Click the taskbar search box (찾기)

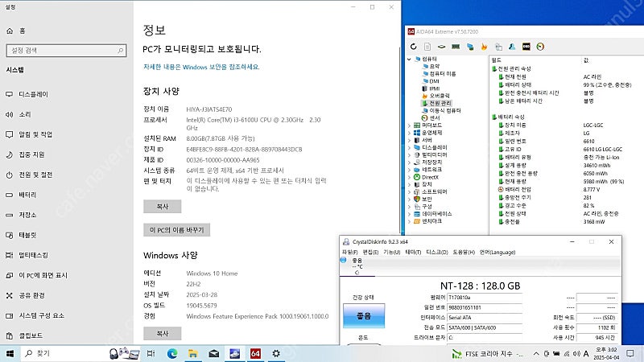(x=64, y=353)
